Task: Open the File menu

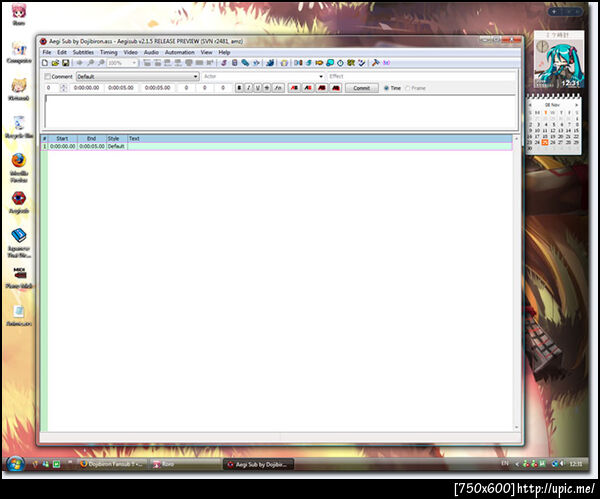Action: [x=47, y=52]
